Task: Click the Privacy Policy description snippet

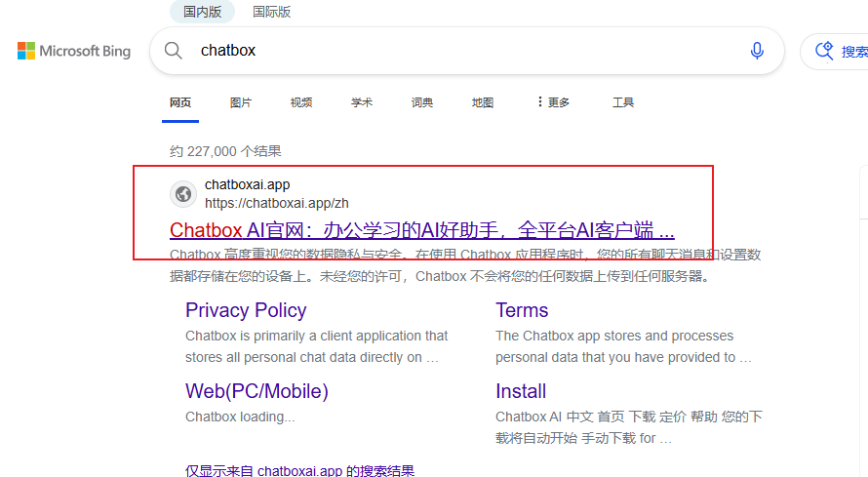Action: point(317,346)
